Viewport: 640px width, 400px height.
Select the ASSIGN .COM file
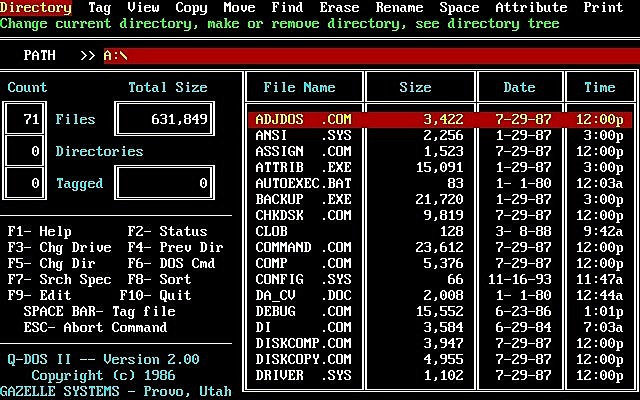pos(440,151)
